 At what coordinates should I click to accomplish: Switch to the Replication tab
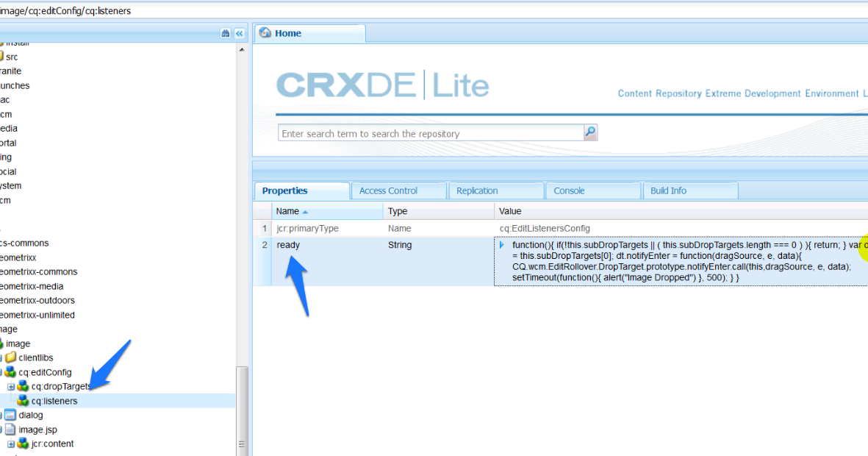coord(496,190)
